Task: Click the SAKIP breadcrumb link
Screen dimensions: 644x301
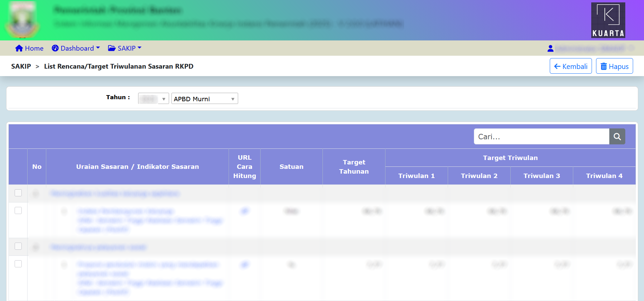Action: pos(21,66)
